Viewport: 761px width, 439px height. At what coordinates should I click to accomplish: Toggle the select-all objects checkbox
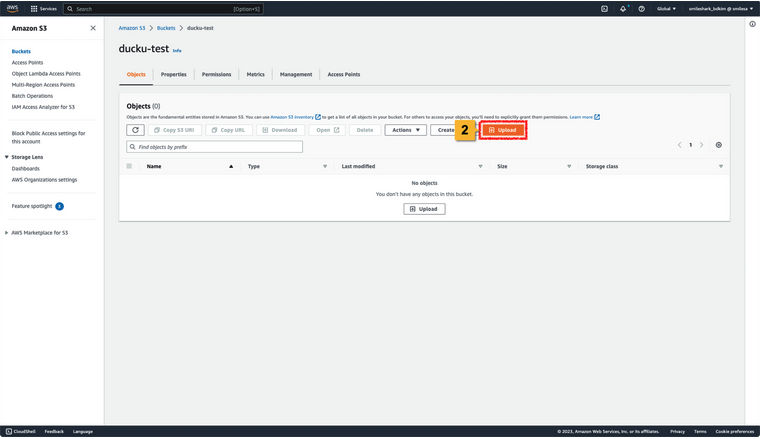[x=129, y=166]
